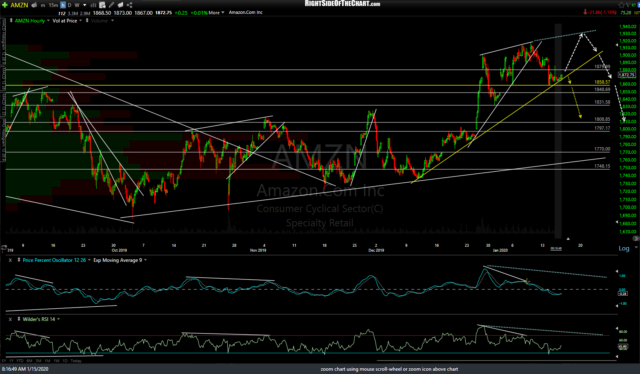Click move handle beside Volume label
Viewport: 640px width, 374px height.
click(x=87, y=20)
